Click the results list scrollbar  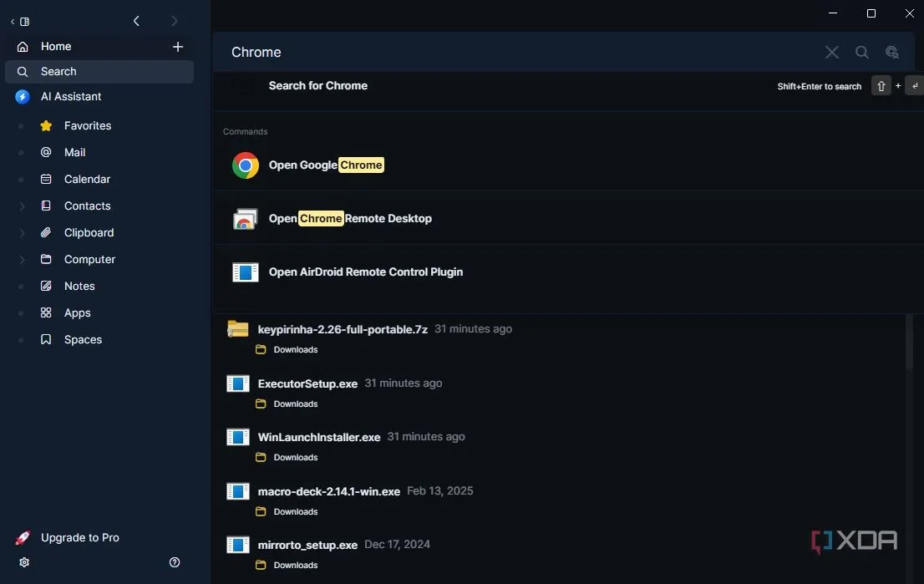click(x=909, y=342)
